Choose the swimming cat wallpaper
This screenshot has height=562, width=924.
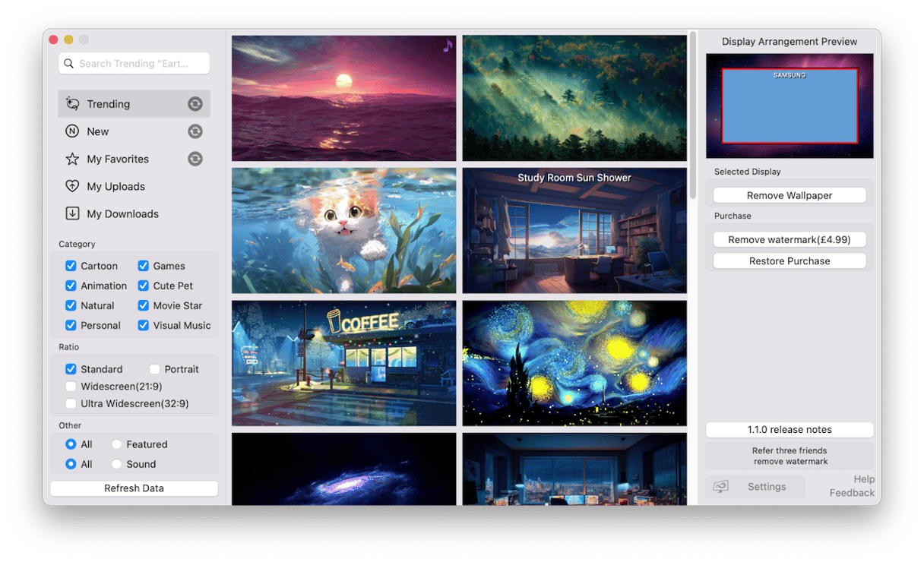[x=344, y=231]
